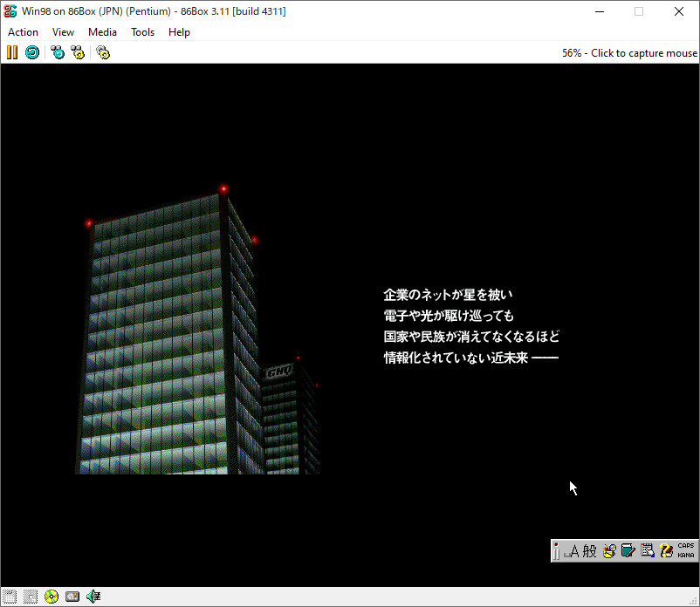Open the Help menu
700x607 pixels.
coord(179,32)
